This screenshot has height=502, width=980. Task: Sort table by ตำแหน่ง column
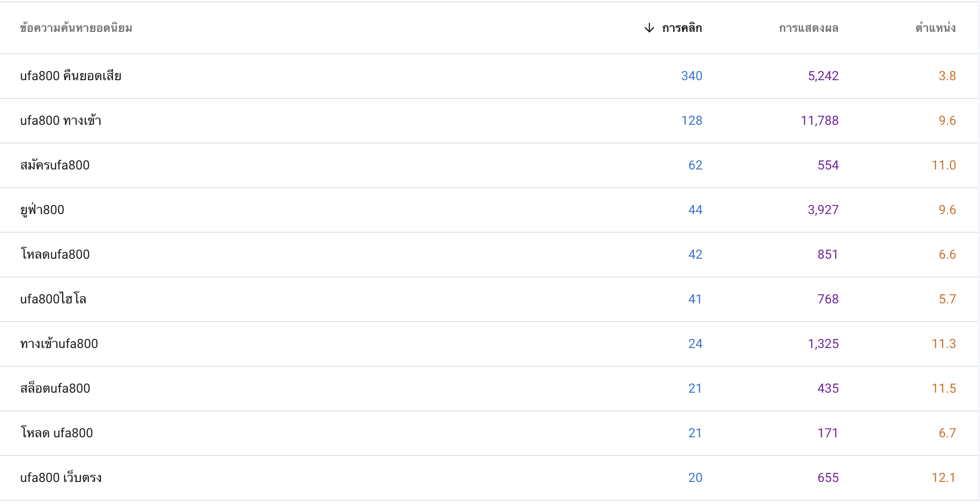[935, 28]
